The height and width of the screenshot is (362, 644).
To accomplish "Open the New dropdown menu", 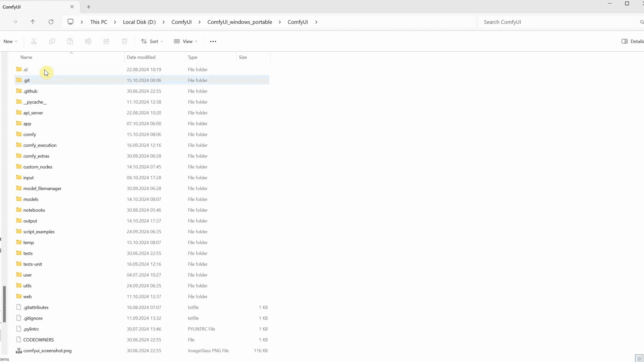I will (x=10, y=41).
